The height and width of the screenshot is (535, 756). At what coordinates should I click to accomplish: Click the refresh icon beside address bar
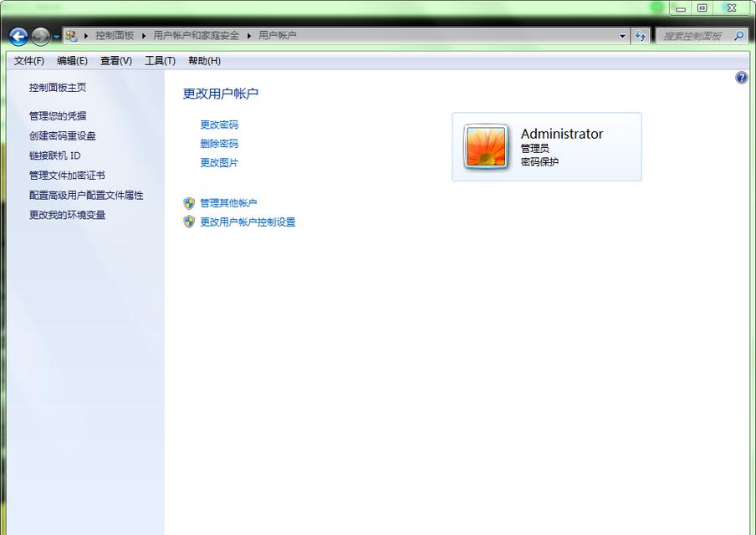pyautogui.click(x=641, y=36)
